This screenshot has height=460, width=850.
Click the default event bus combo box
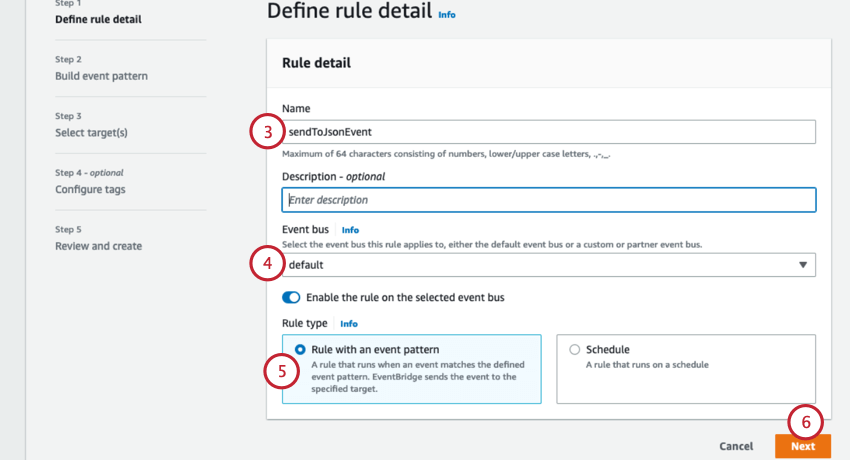(548, 265)
